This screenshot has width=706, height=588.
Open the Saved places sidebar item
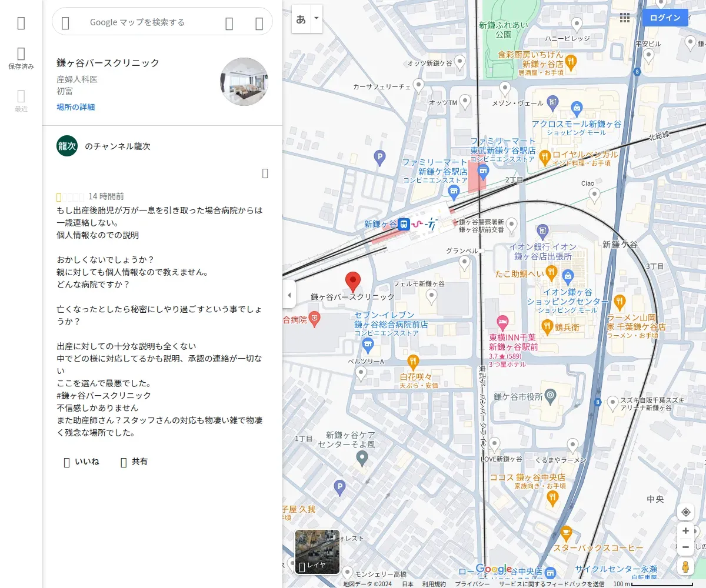coord(21,59)
